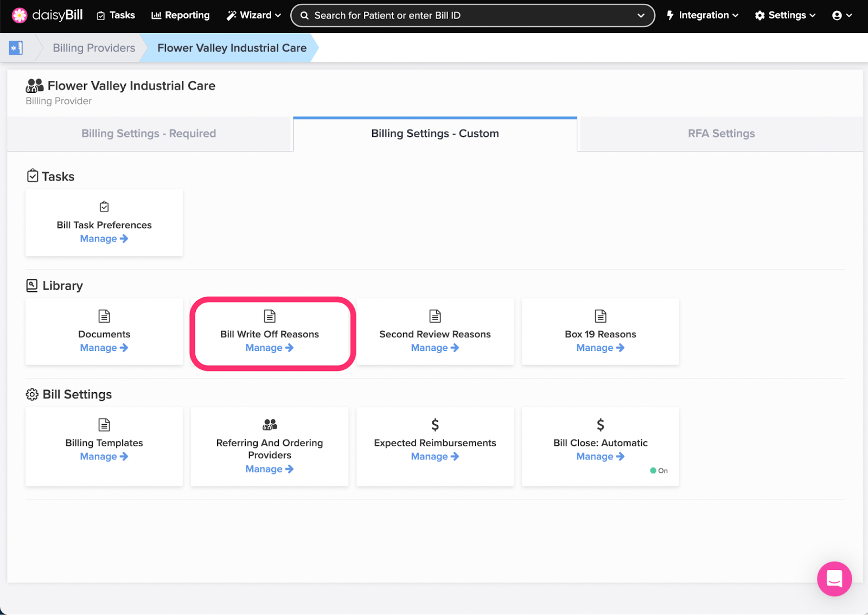
Task: Click the billing provider people icon
Action: (35, 86)
